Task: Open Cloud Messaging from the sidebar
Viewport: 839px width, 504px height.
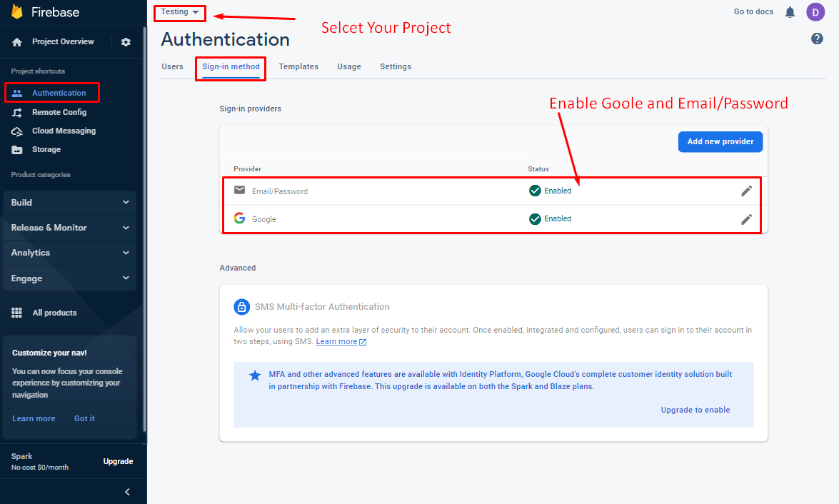Action: click(x=64, y=131)
